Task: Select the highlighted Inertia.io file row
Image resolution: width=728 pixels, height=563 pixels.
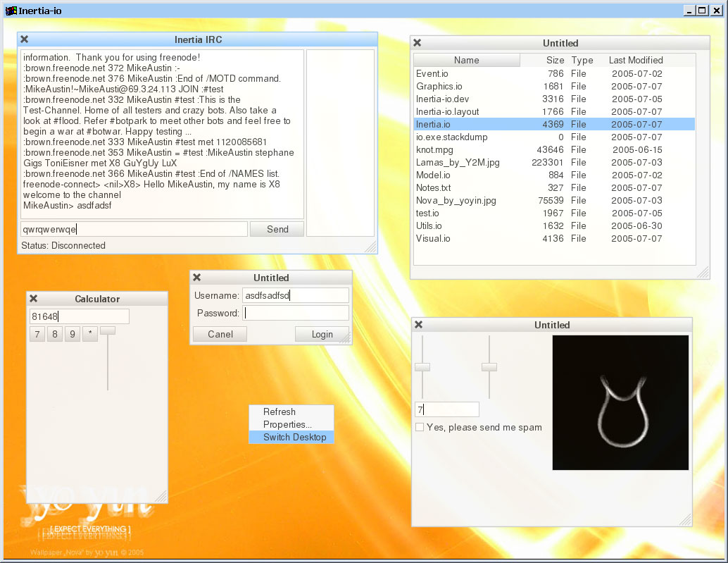Action: [x=554, y=124]
